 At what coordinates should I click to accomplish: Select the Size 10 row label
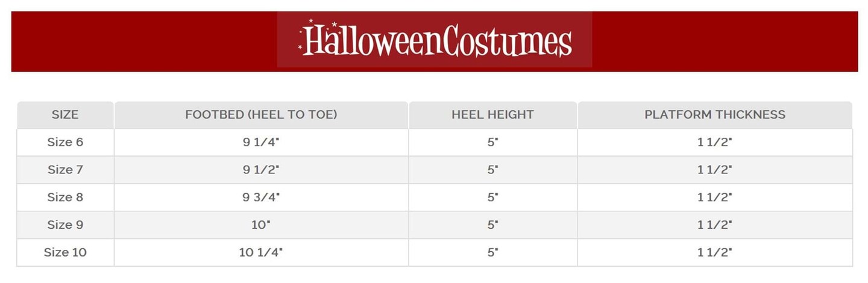coord(65,252)
